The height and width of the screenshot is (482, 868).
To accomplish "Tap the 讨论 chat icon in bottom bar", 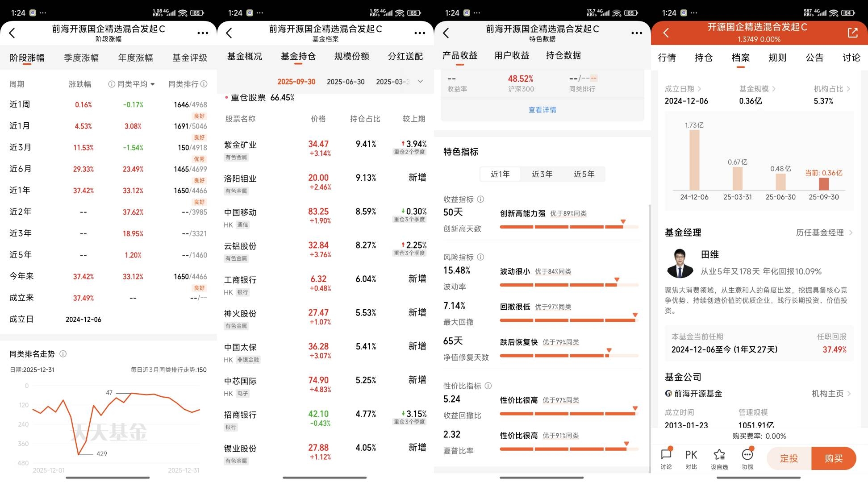I will point(666,455).
